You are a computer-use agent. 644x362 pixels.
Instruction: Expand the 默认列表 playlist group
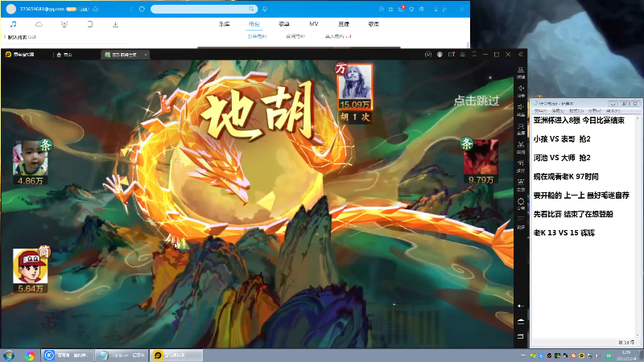(5, 37)
